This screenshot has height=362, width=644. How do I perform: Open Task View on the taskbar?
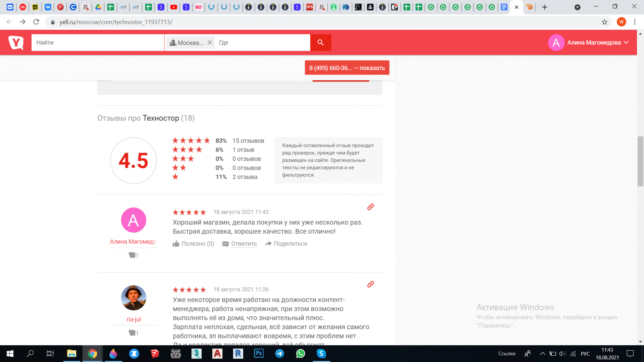[x=50, y=354]
